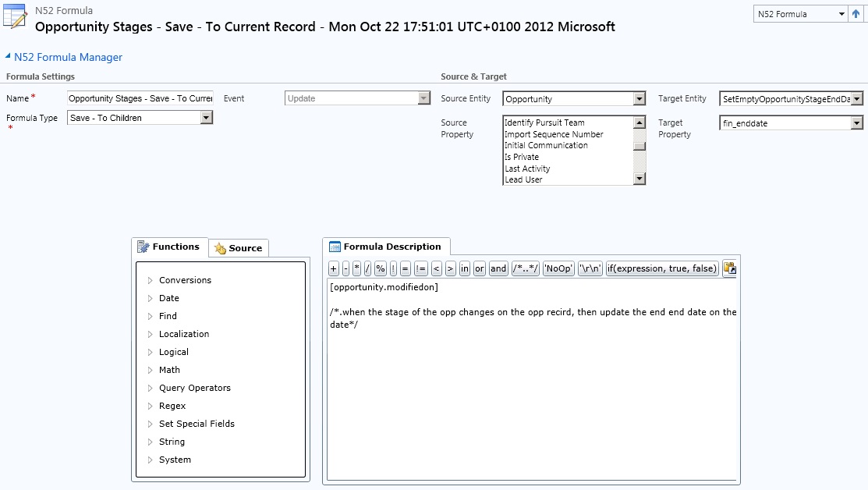Open the Source Entity dropdown
868x490 pixels.
click(639, 99)
